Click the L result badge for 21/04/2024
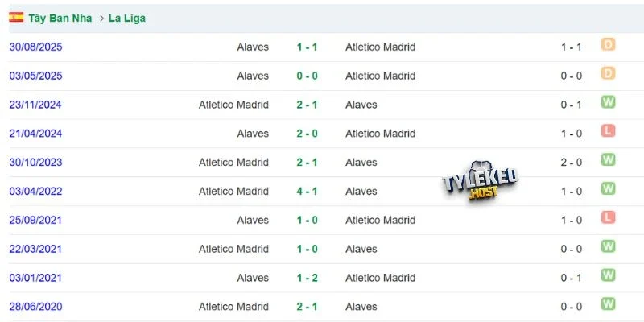 click(608, 131)
